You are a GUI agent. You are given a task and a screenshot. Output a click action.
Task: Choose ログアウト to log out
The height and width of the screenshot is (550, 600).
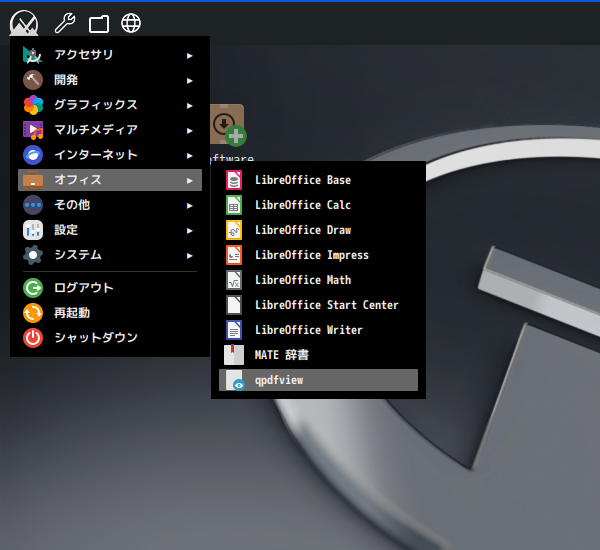tap(110, 288)
